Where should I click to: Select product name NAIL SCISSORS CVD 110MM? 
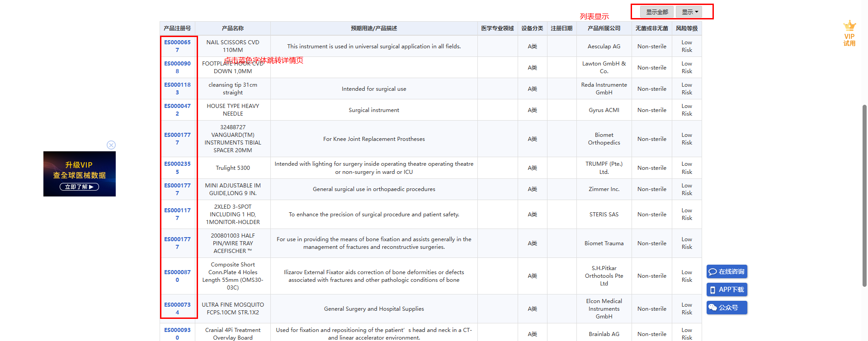[233, 46]
